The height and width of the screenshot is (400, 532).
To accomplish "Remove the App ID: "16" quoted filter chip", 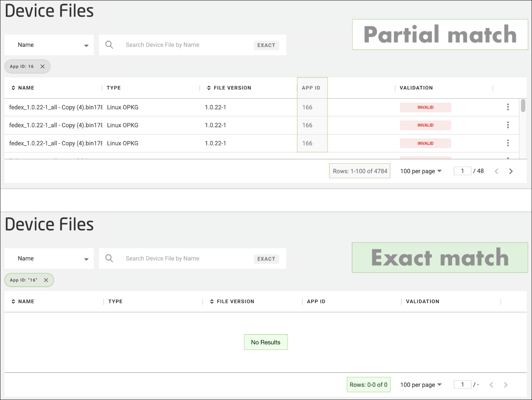I will tap(46, 280).
